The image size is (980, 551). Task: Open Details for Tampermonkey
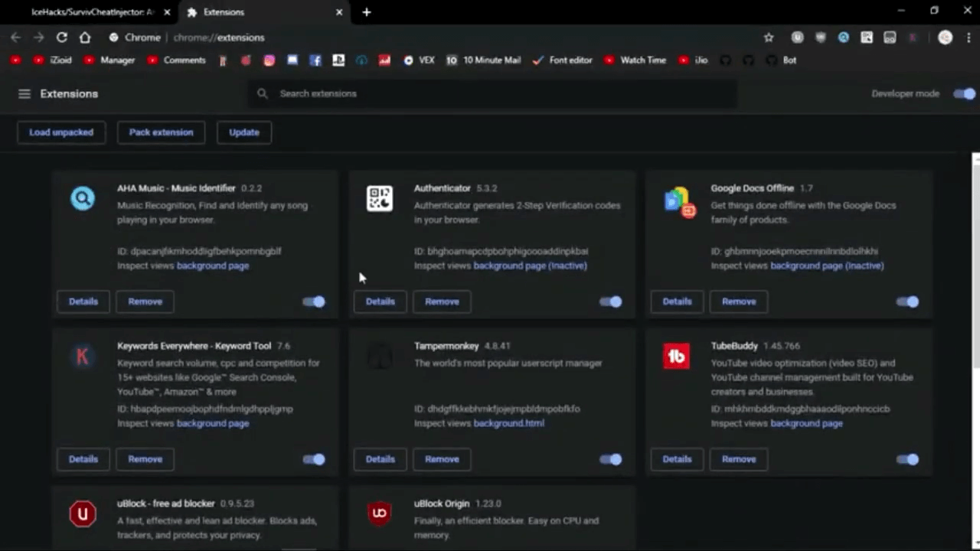[x=381, y=459]
